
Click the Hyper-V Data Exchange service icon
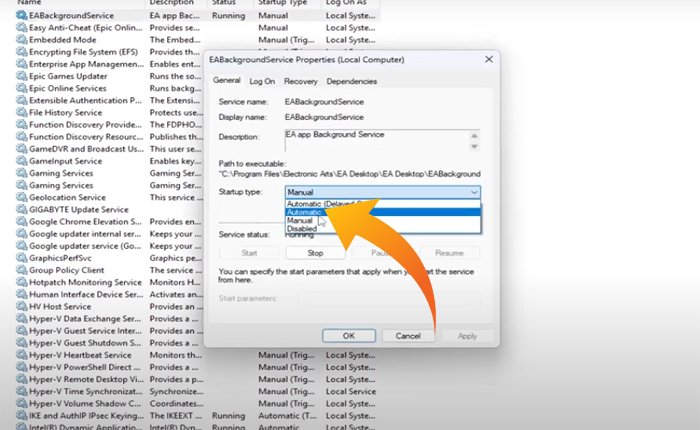click(21, 318)
